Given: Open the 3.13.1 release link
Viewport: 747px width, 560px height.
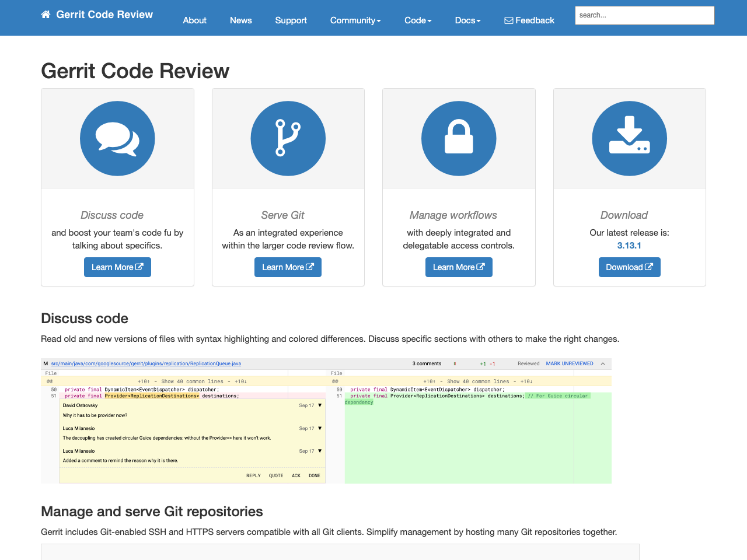Looking at the screenshot, I should coord(629,246).
